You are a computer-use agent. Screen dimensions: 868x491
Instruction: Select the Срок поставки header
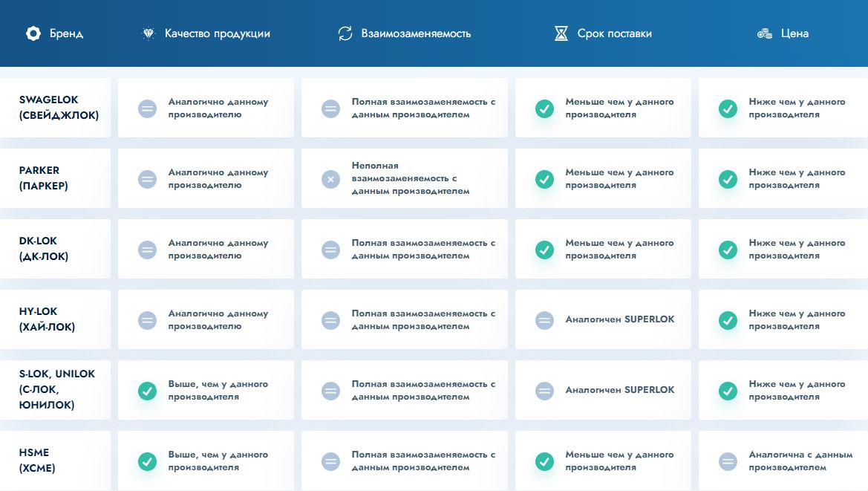pyautogui.click(x=615, y=33)
